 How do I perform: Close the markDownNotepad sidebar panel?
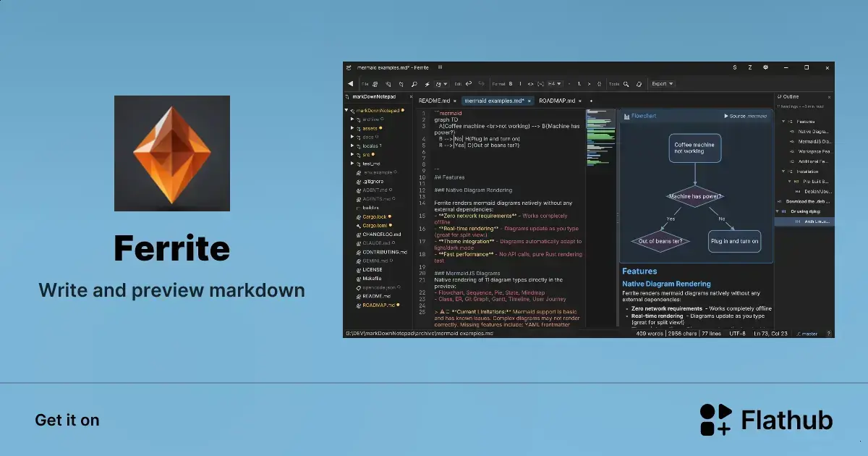[411, 96]
